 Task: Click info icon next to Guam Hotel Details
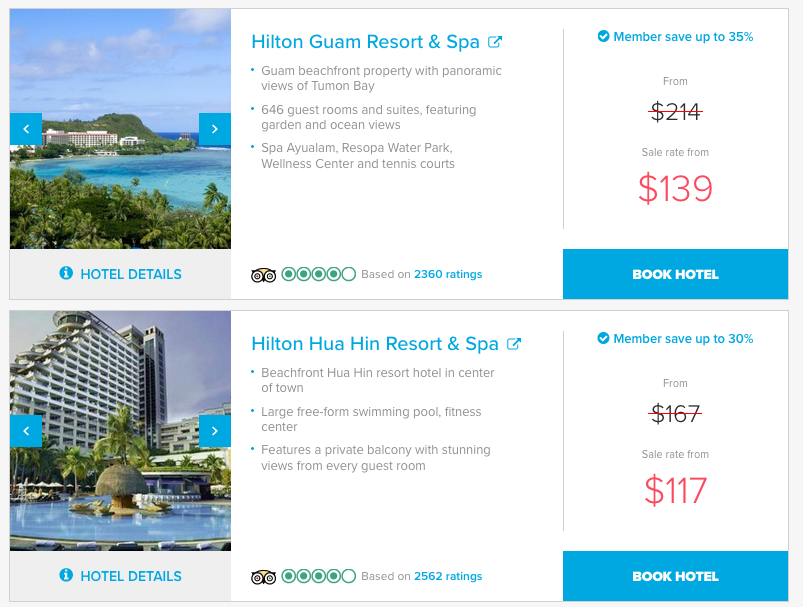(66, 273)
